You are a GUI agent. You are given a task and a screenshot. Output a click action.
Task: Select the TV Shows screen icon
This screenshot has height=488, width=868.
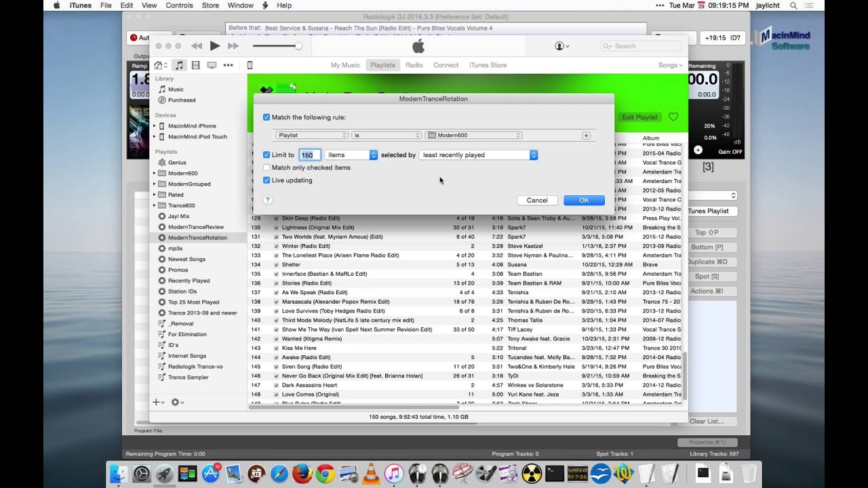[212, 65]
